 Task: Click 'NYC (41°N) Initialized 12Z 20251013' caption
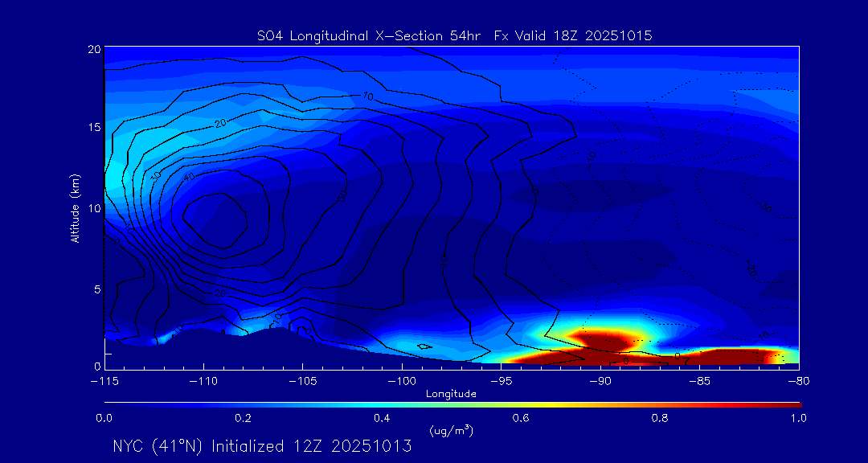(262, 446)
